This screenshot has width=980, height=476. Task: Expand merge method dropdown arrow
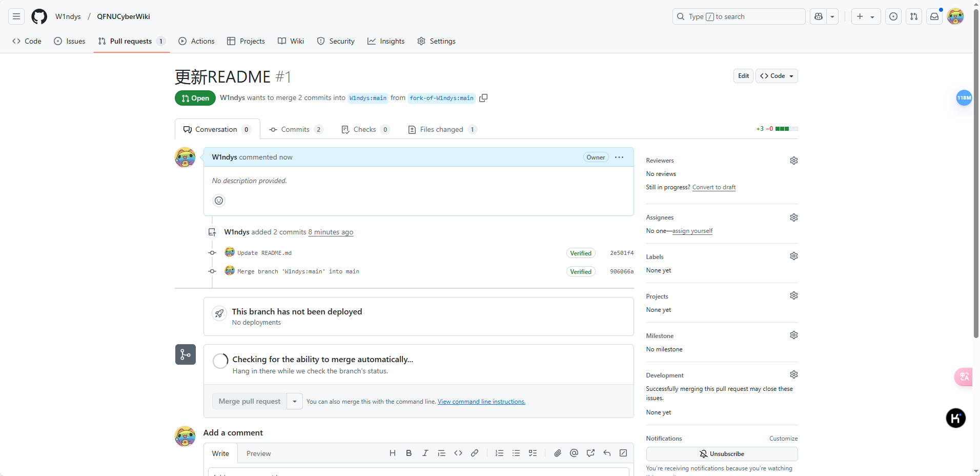click(x=295, y=401)
